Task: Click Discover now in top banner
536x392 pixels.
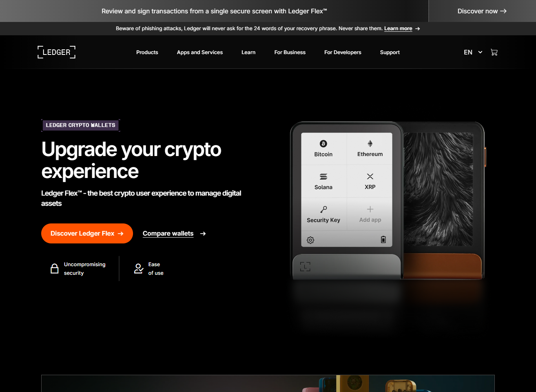Action: click(482, 11)
